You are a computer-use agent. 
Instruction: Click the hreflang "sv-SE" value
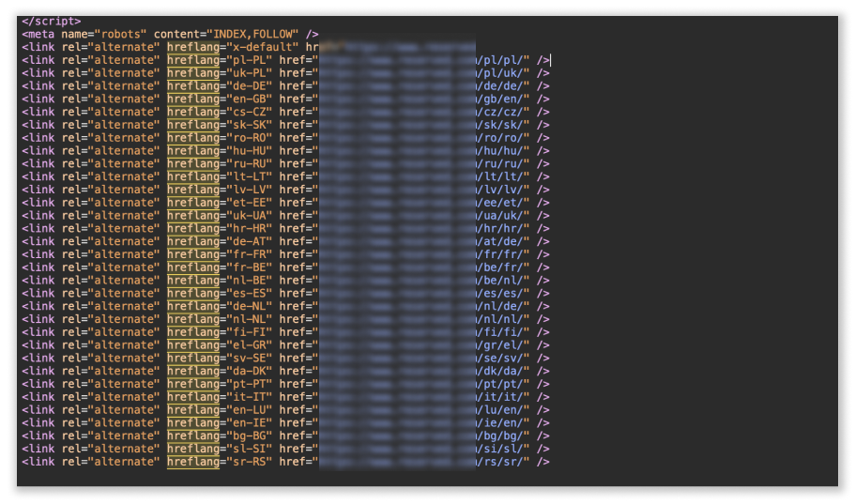(250, 359)
